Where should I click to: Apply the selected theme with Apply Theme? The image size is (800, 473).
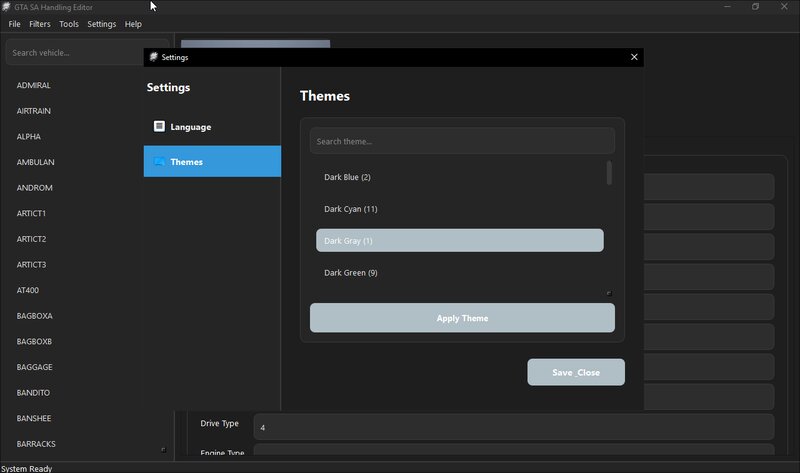462,318
